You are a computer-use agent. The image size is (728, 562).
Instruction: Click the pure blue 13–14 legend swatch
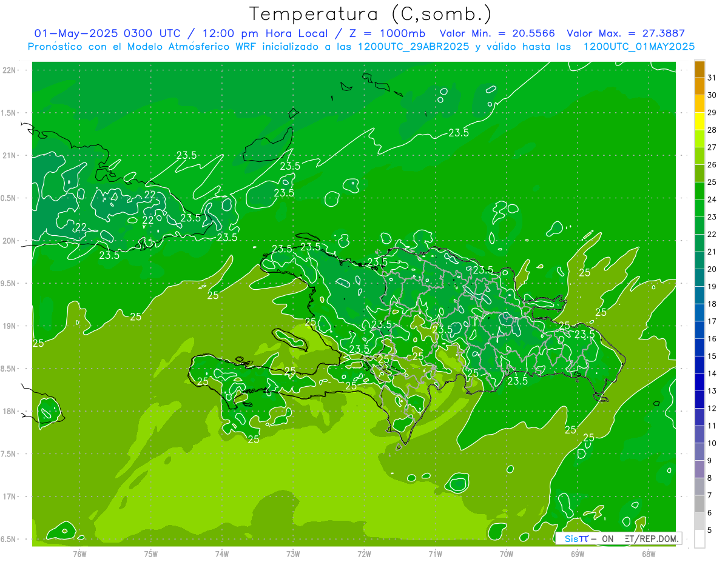point(699,383)
